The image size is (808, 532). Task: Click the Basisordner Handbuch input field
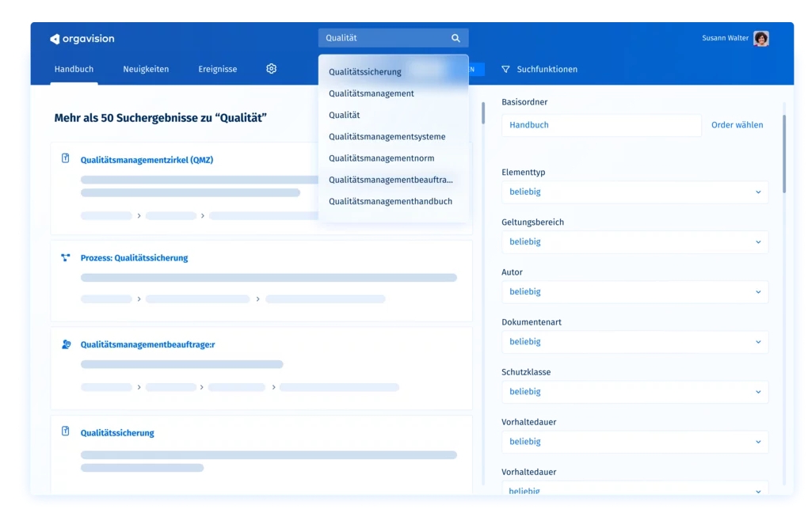[x=601, y=124]
